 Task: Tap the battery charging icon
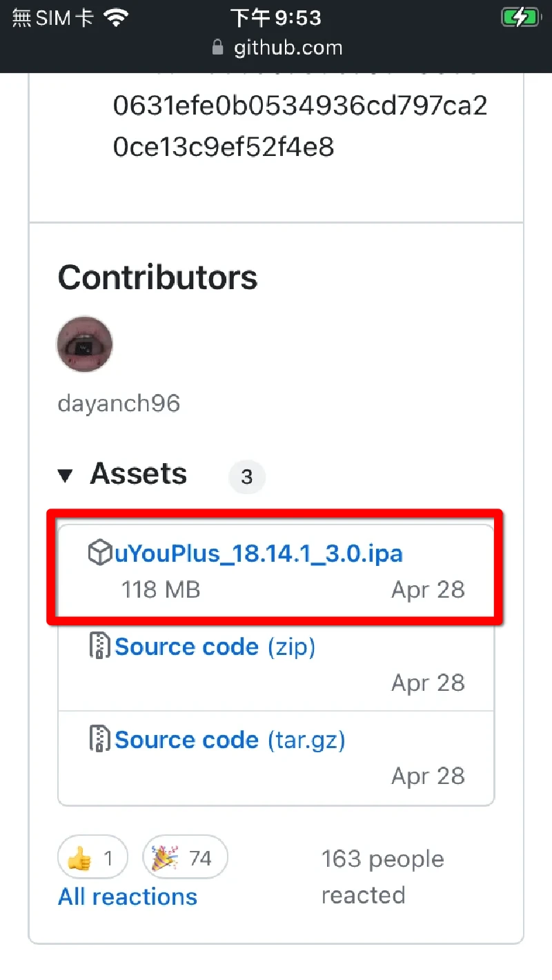pyautogui.click(x=520, y=18)
